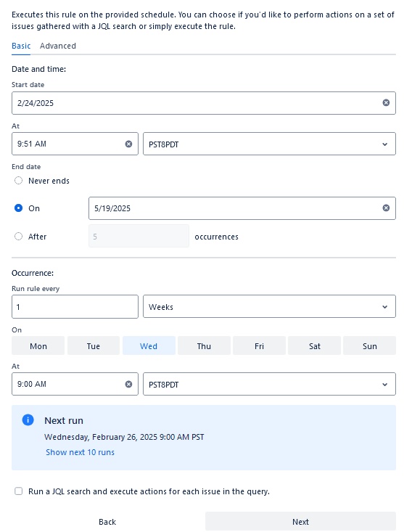Click the Next button
This screenshot has height=532, width=404.
pyautogui.click(x=300, y=522)
